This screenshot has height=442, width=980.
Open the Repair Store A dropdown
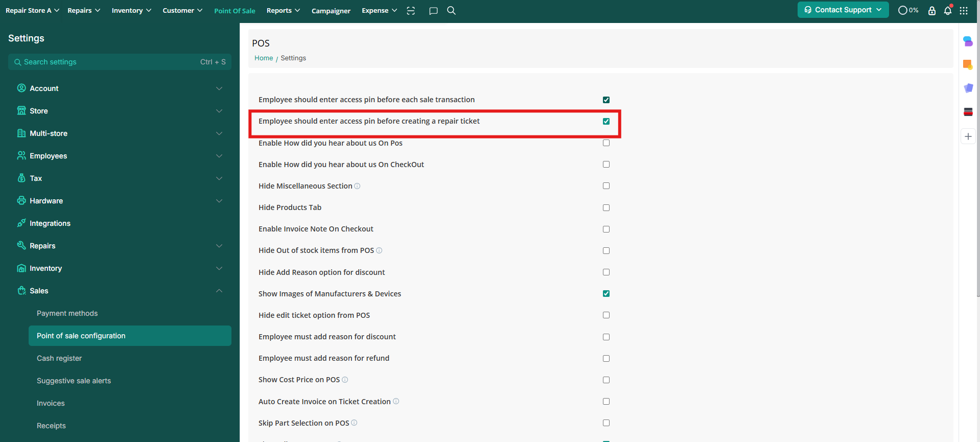pos(32,11)
